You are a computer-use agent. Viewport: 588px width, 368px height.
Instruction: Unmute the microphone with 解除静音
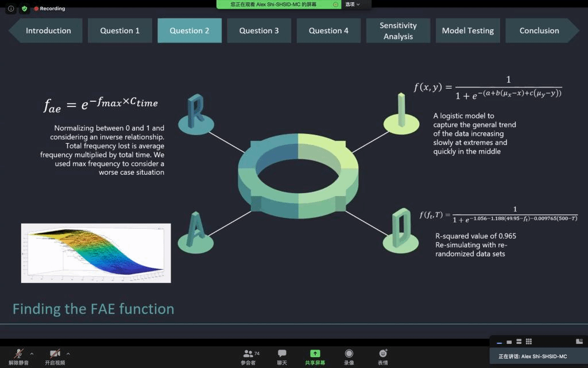click(18, 356)
